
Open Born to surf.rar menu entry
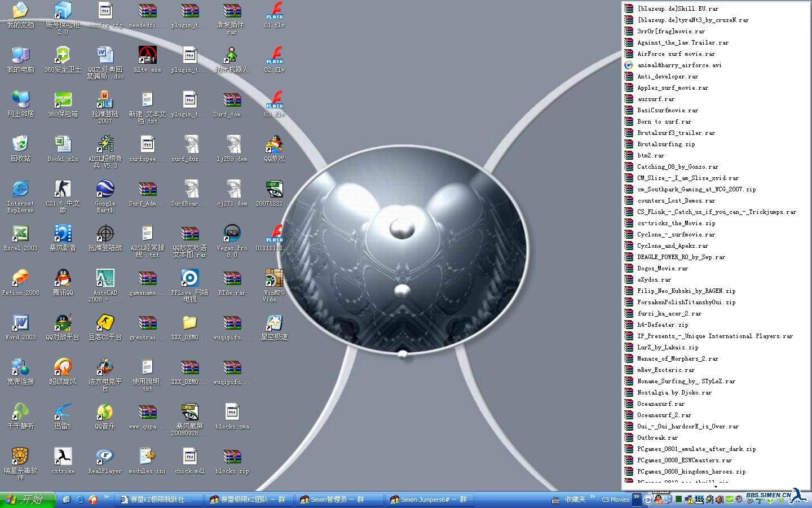coord(715,121)
